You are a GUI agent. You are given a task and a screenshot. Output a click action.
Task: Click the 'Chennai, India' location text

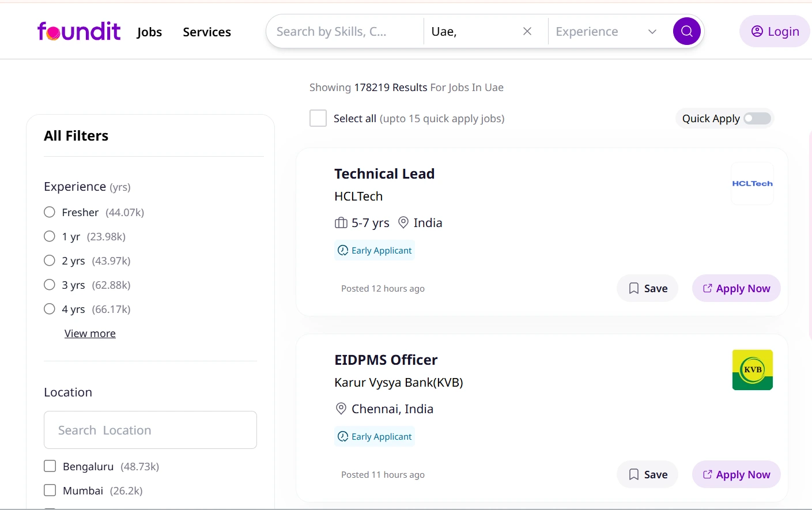pos(392,409)
